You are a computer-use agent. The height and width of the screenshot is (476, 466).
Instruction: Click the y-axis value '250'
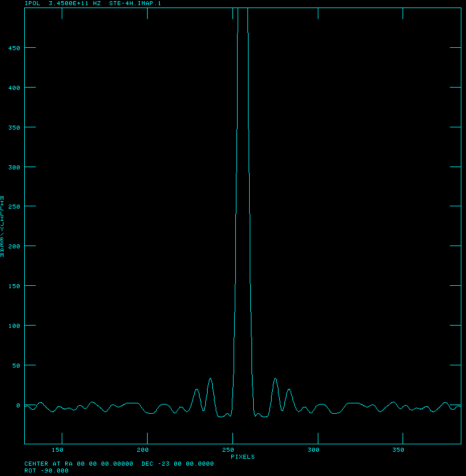14,207
